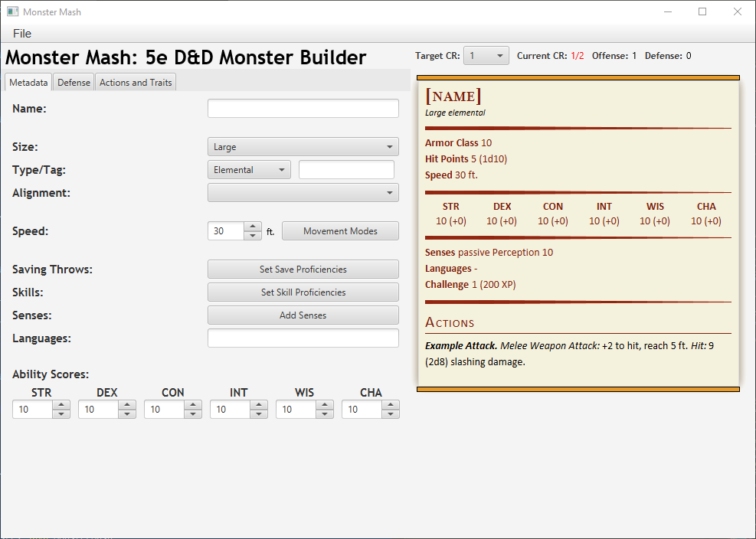
Task: Close the Monster Mash window
Action: (x=737, y=11)
